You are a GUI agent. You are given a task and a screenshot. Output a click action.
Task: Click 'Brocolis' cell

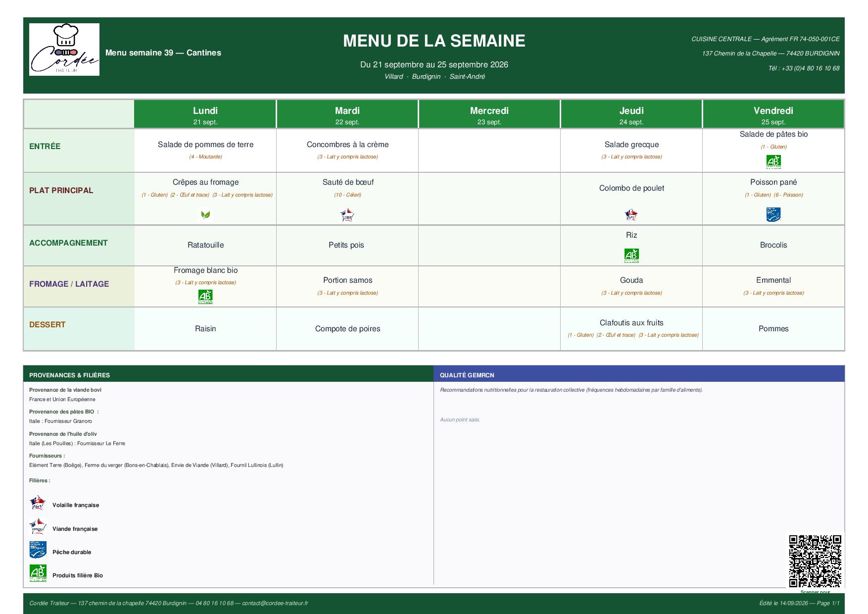pyautogui.click(x=773, y=245)
